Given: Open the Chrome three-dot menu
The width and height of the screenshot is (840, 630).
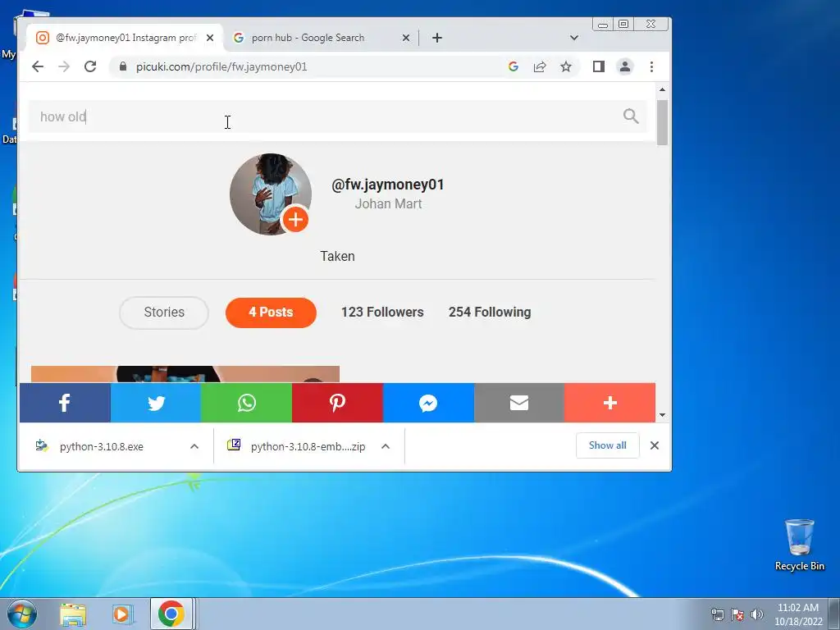Looking at the screenshot, I should tap(651, 66).
